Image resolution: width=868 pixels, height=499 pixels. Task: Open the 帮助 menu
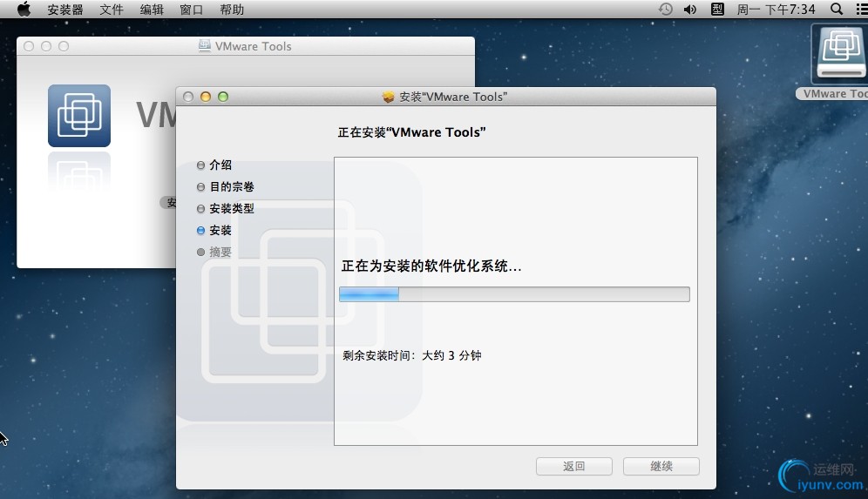232,10
